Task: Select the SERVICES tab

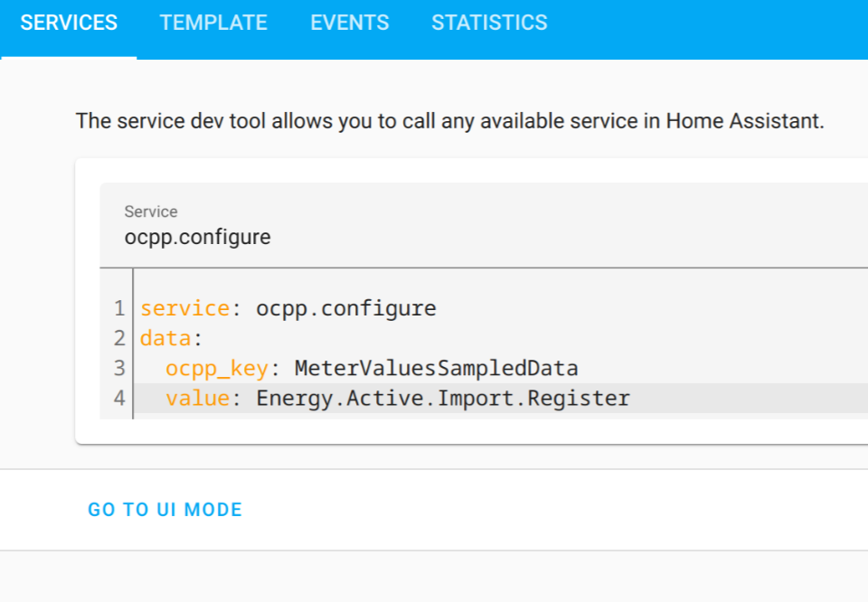Action: coord(69,23)
